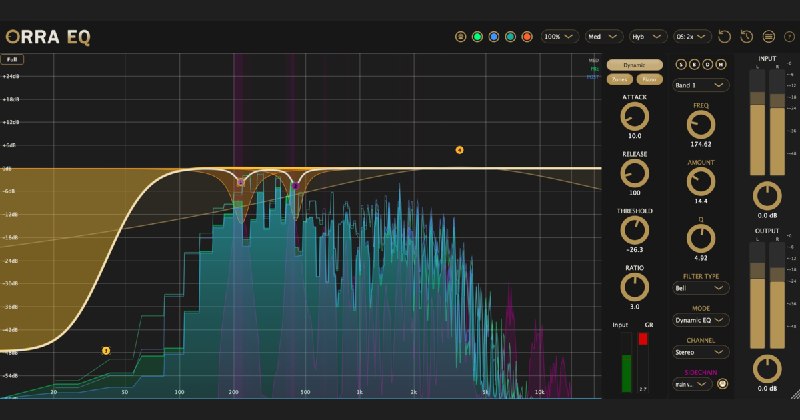Click the undo arrow icon

[x=724, y=37]
